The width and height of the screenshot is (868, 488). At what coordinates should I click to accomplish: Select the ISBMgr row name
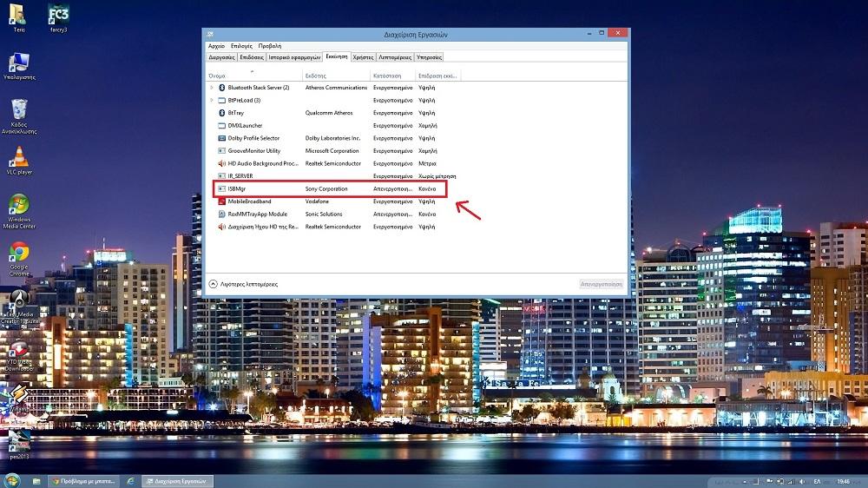click(x=237, y=189)
